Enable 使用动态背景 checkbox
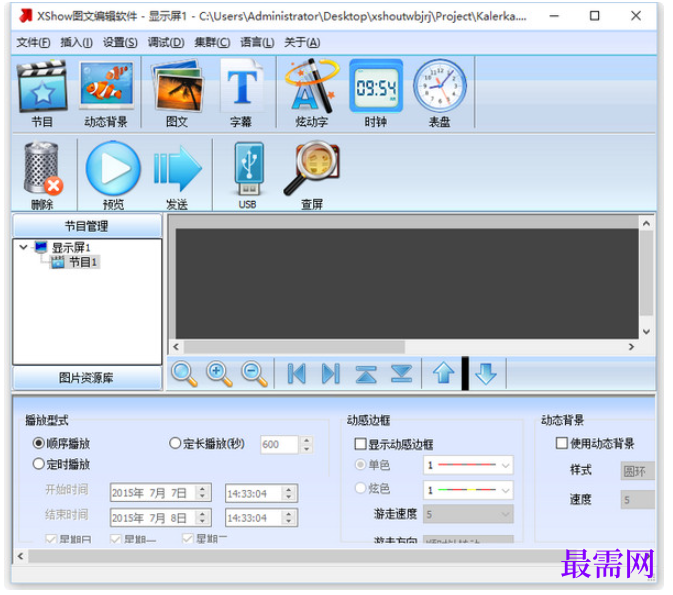This screenshot has height=595, width=673. pos(561,443)
